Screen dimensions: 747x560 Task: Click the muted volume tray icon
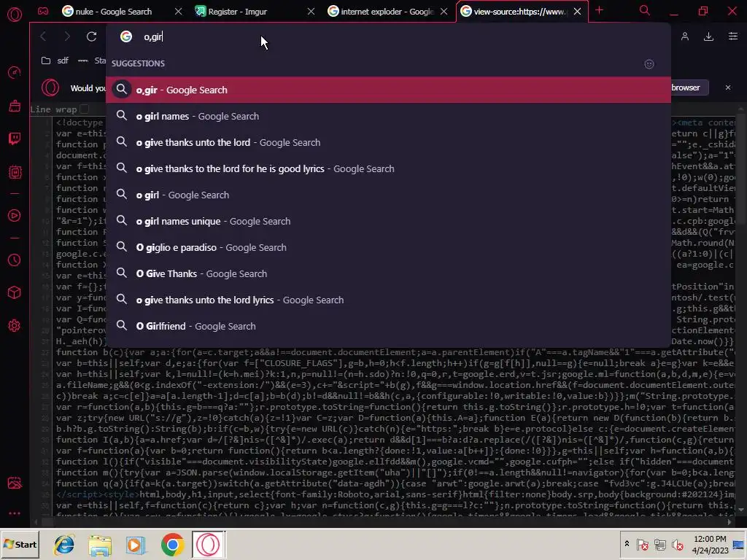point(677,544)
